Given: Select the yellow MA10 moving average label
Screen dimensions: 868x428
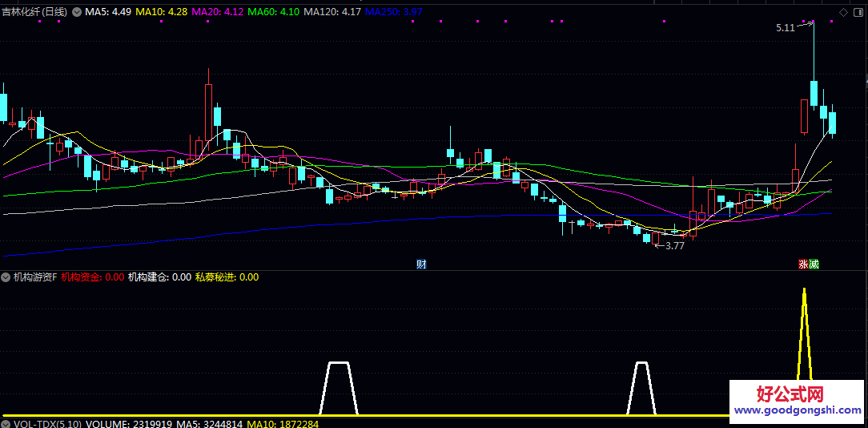Looking at the screenshot, I should [161, 12].
